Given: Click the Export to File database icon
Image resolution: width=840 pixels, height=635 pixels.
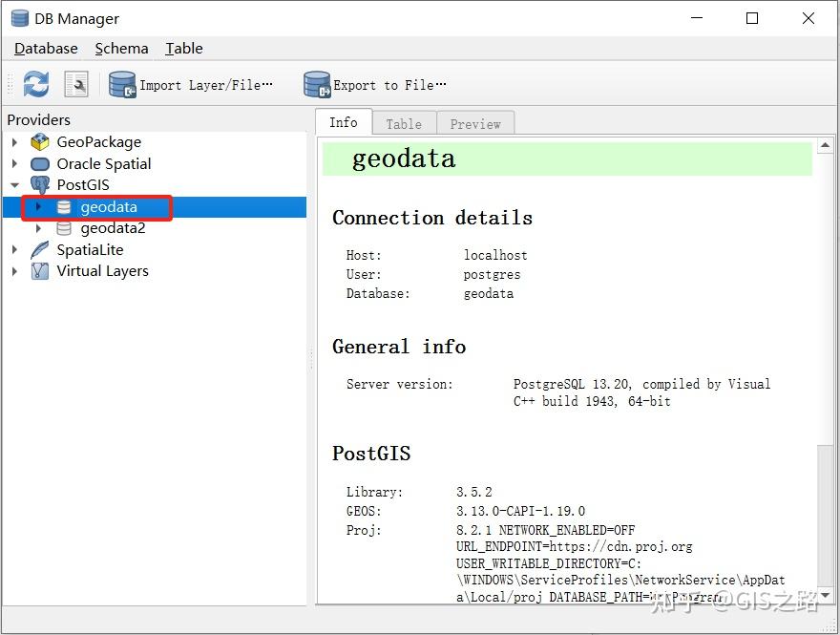Looking at the screenshot, I should pos(316,84).
